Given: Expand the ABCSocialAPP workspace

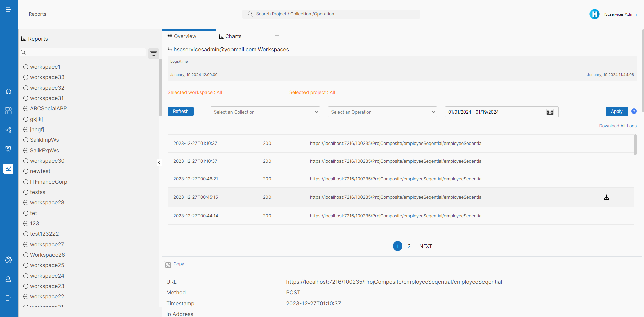Looking at the screenshot, I should tap(26, 108).
